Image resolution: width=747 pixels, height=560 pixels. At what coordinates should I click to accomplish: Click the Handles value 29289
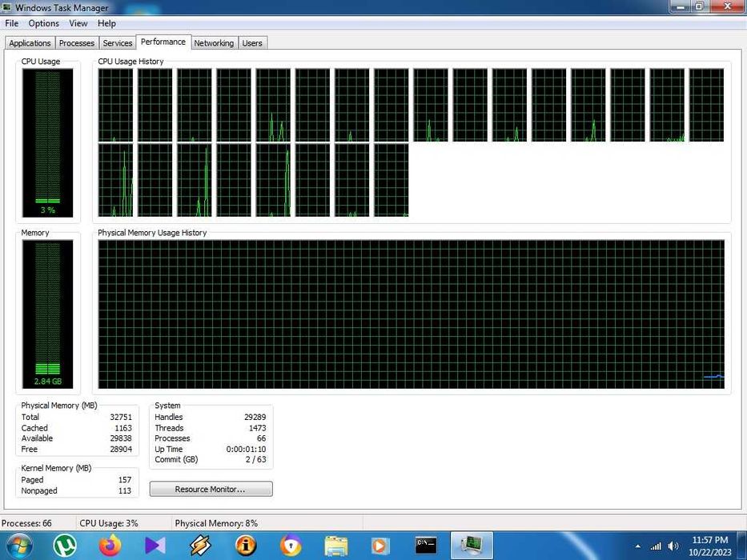255,417
